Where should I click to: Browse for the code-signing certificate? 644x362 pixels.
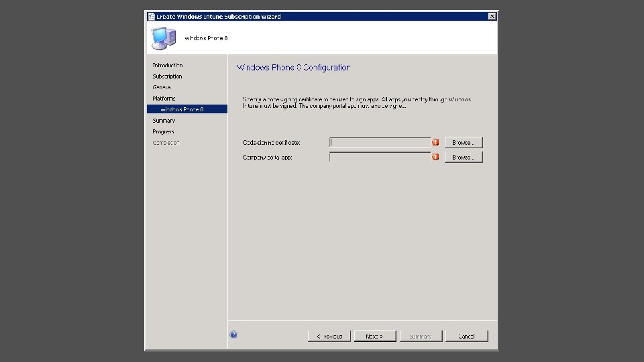tap(464, 142)
